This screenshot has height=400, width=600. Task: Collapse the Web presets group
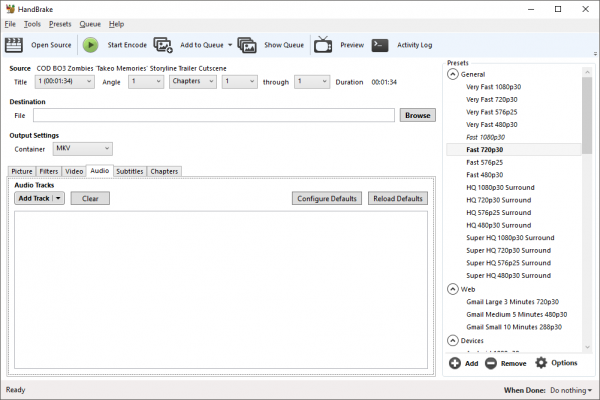point(453,289)
